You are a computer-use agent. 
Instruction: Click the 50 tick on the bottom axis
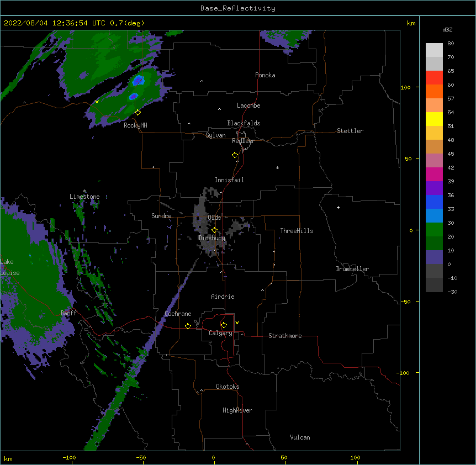click(284, 458)
